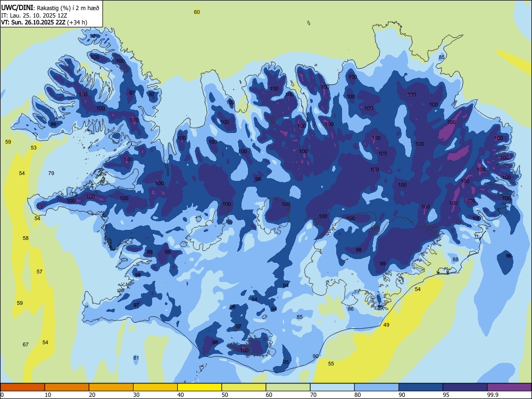This screenshot has height=399, width=532.
Task: Click the map value '55' in southern sea
Action: pos(331,363)
